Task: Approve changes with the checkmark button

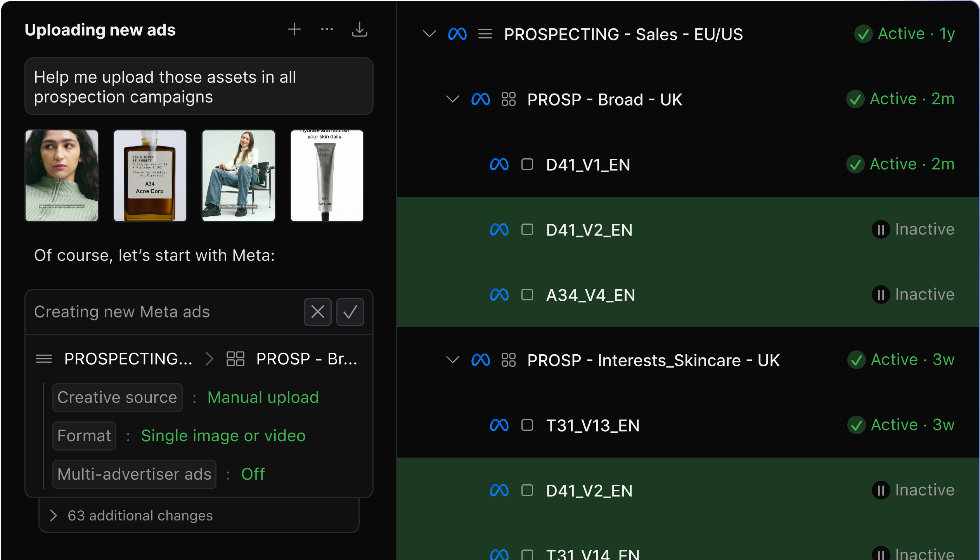Action: point(350,312)
